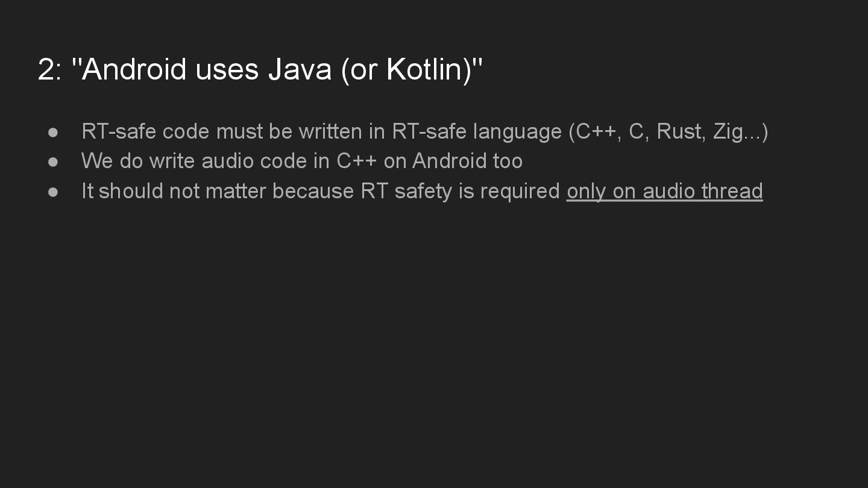
Task: Click "Android" in the second bullet
Action: coord(450,161)
